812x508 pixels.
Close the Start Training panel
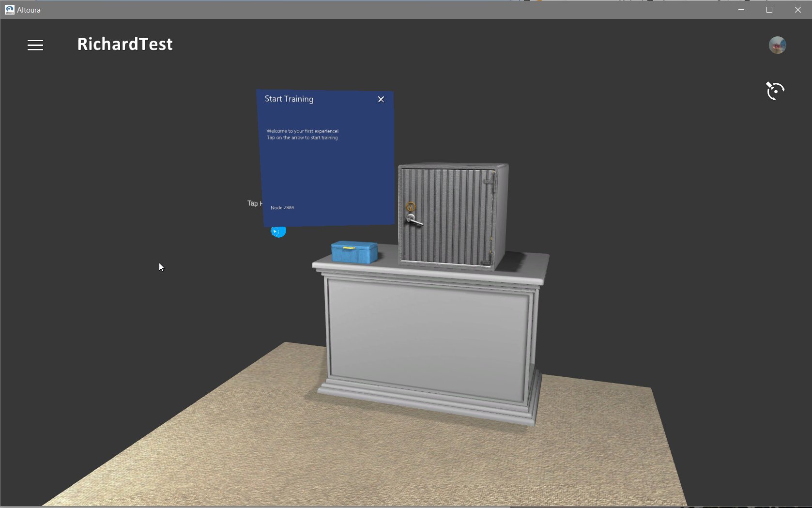pos(381,99)
